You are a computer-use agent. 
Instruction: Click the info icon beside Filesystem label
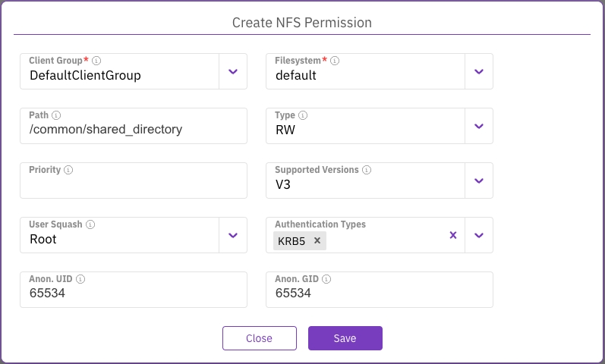pos(335,61)
